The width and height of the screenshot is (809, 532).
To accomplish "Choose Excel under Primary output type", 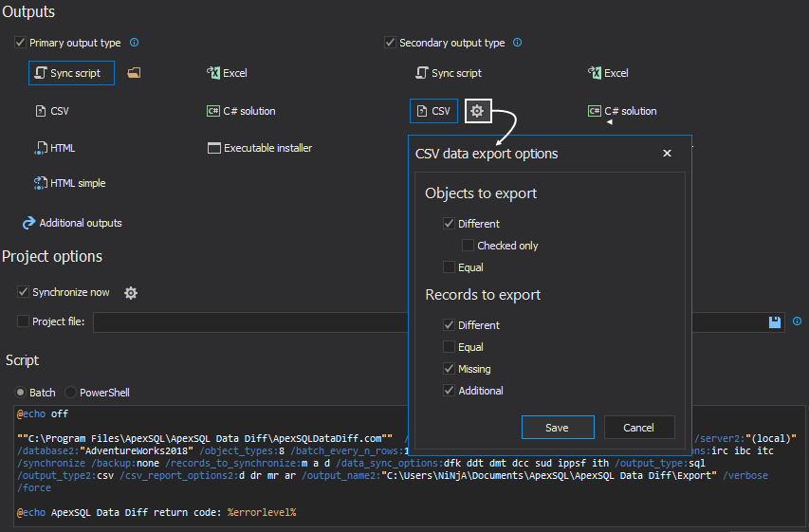I will 227,73.
